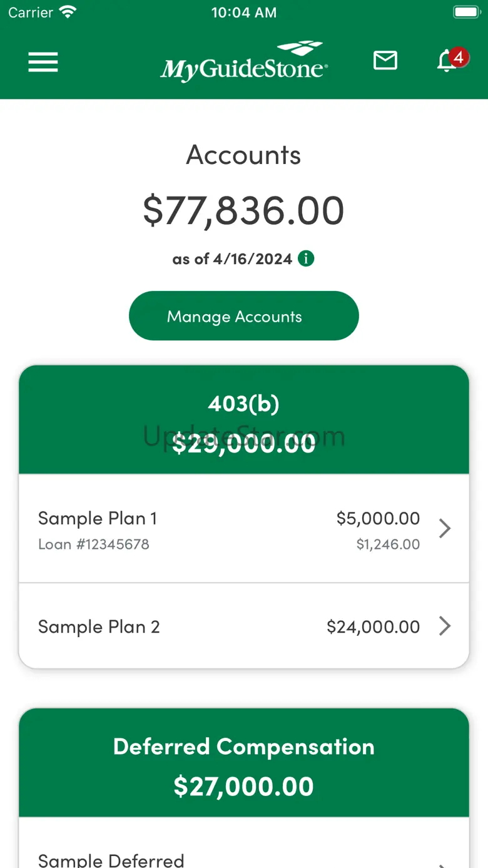Tap the Wi-Fi status icon
The width and height of the screenshot is (488, 868).
[67, 12]
